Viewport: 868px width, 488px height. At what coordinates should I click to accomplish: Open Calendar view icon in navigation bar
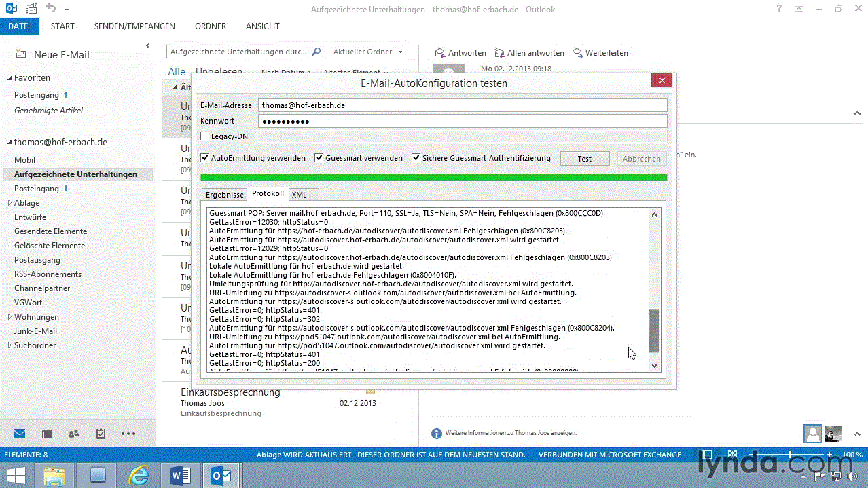pos(47,434)
